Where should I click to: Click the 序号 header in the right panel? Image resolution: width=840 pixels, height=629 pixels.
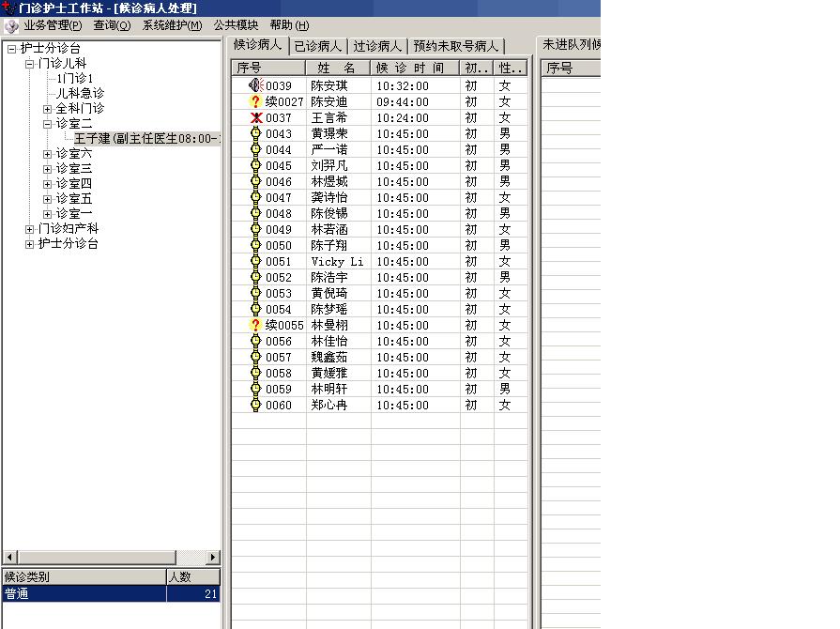[x=571, y=68]
